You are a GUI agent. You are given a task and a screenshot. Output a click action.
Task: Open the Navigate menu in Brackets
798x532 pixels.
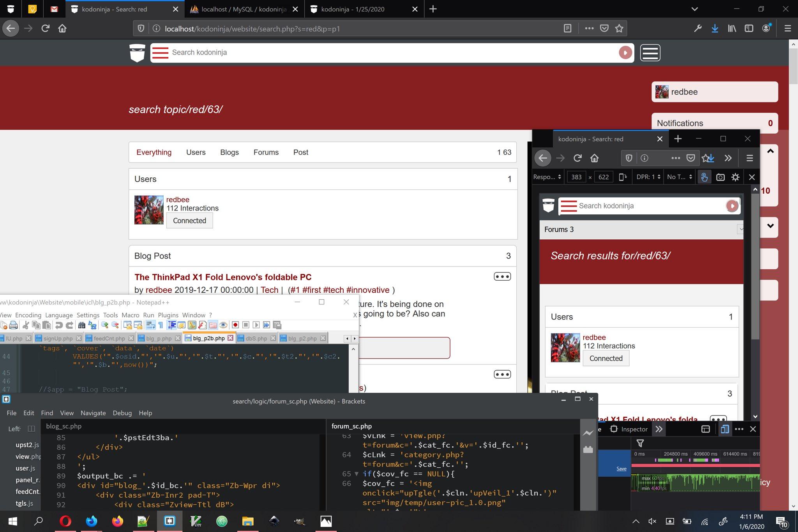pos(93,413)
